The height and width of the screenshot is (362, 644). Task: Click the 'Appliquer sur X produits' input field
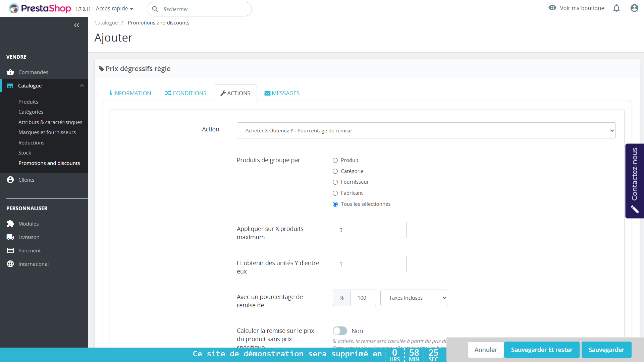369,230
